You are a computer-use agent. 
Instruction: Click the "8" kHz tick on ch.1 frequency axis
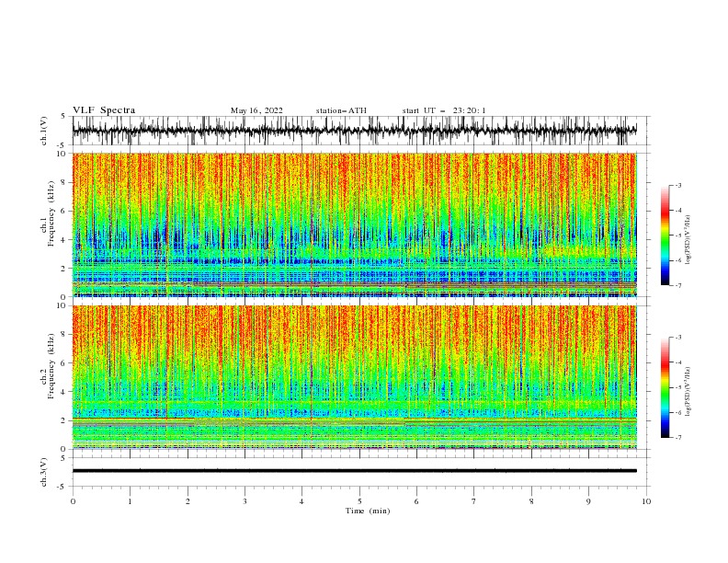[64, 182]
